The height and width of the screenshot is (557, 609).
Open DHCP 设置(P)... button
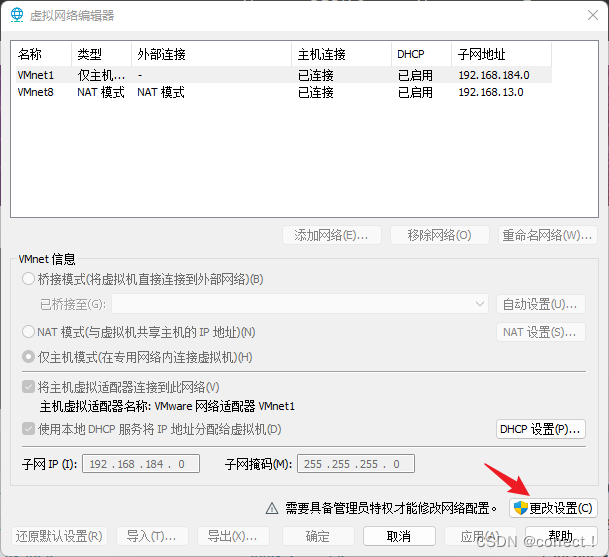pos(541,429)
